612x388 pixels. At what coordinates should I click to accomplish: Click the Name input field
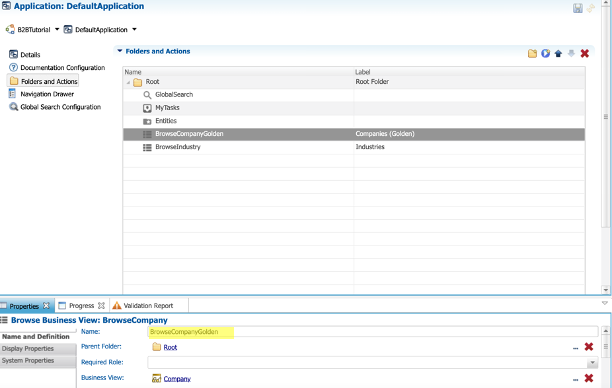[373, 332]
